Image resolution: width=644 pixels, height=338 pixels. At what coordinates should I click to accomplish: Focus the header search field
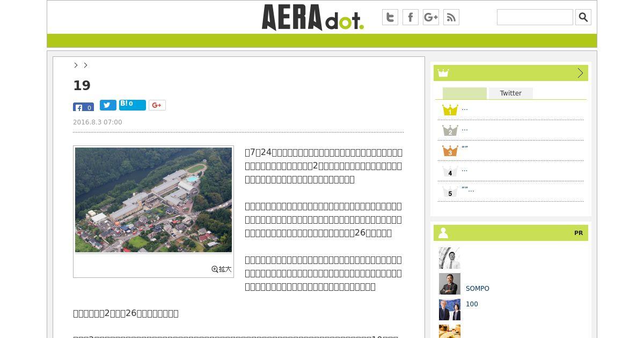[x=535, y=17]
